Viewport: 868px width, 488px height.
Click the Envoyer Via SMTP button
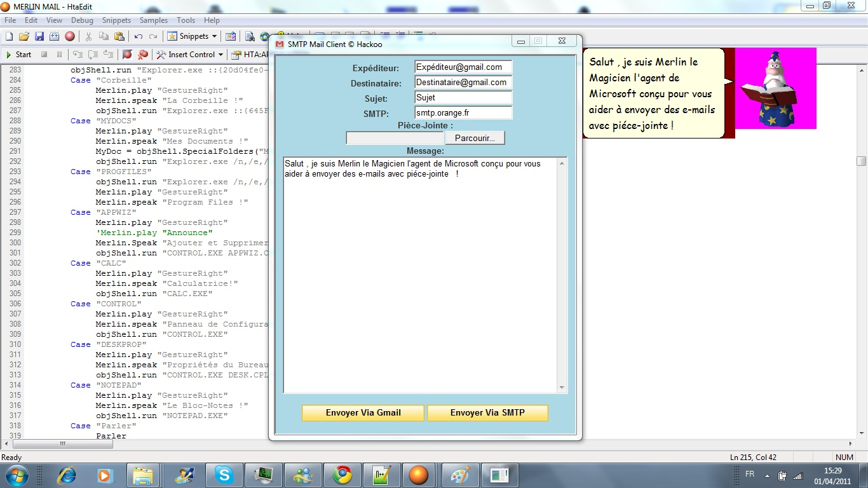pos(487,413)
